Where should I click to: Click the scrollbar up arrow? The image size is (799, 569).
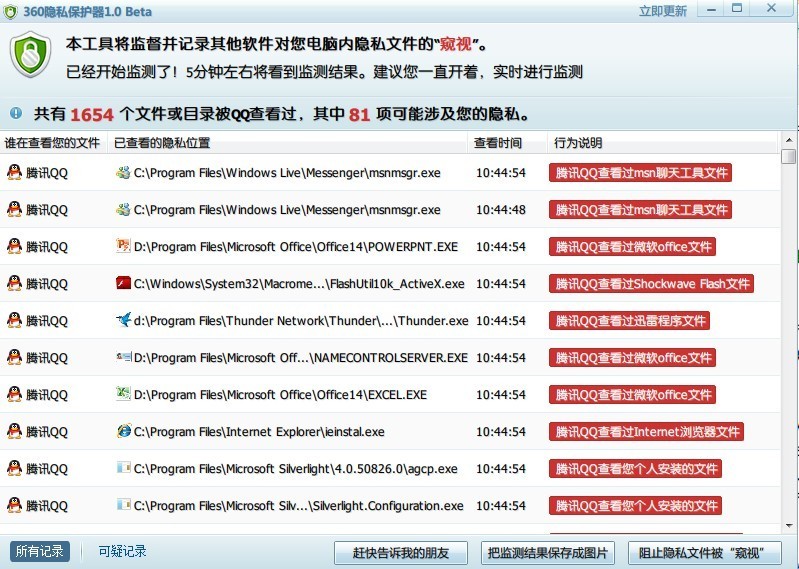[x=789, y=140]
